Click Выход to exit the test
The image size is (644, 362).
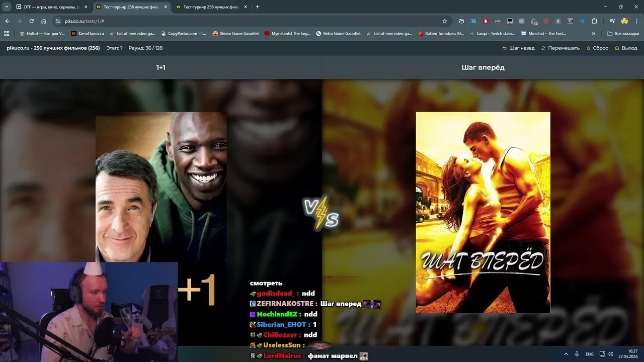click(626, 48)
